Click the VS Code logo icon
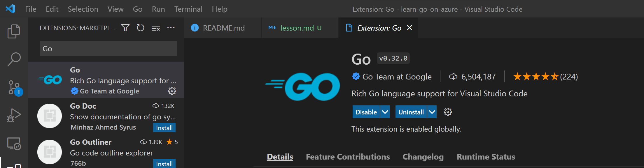The width and height of the screenshot is (644, 168). 10,9
